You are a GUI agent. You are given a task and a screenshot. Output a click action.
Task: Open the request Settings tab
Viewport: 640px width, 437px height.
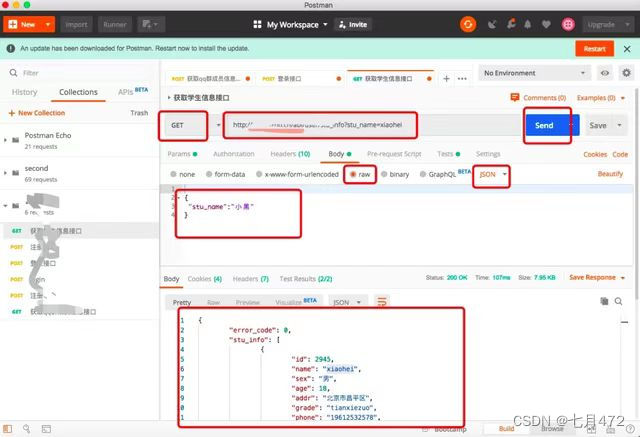coord(488,154)
